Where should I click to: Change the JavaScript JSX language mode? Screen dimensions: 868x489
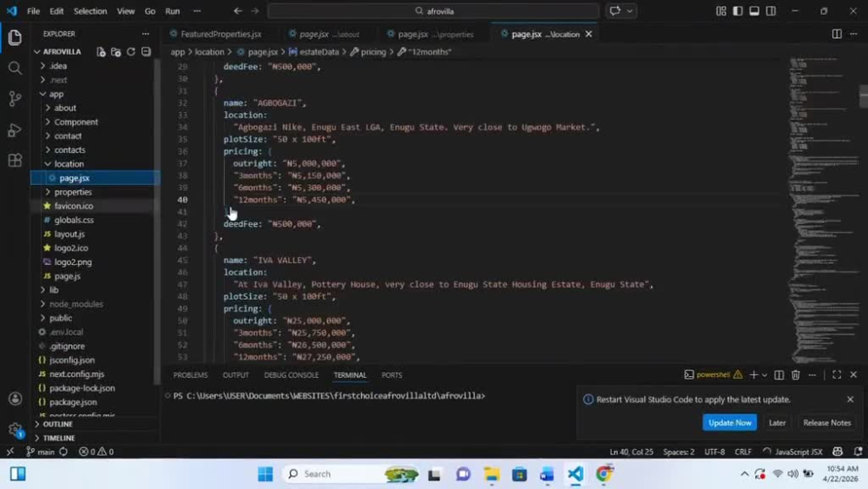coord(799,452)
